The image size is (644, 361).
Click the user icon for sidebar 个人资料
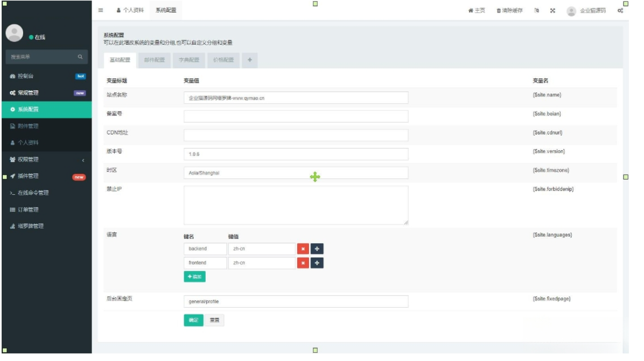(x=12, y=143)
